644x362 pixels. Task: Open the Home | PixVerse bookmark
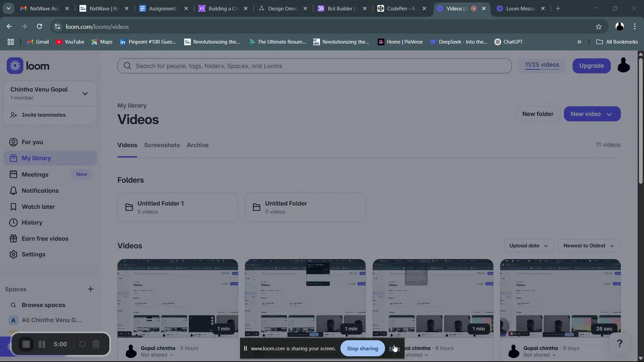pos(400,42)
